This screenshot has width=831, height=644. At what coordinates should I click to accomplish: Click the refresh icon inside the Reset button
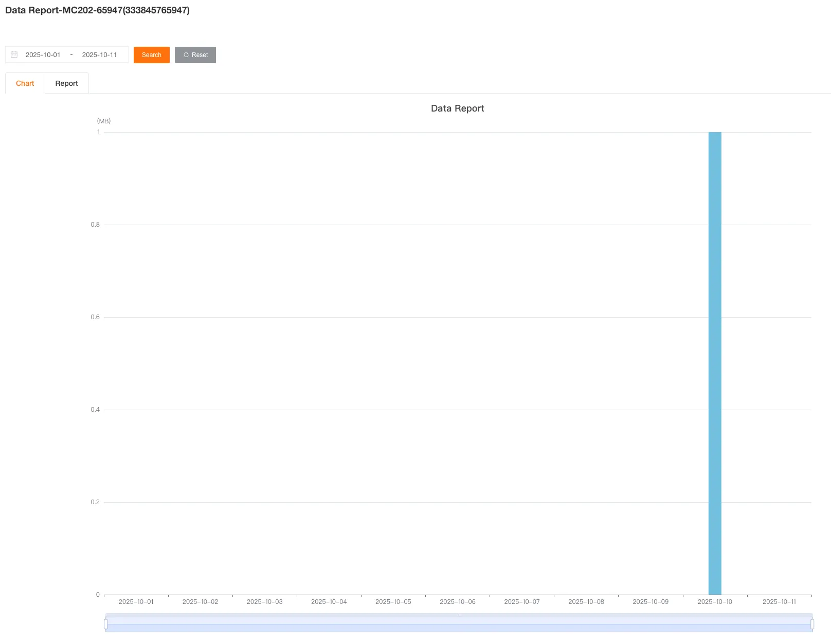(186, 55)
